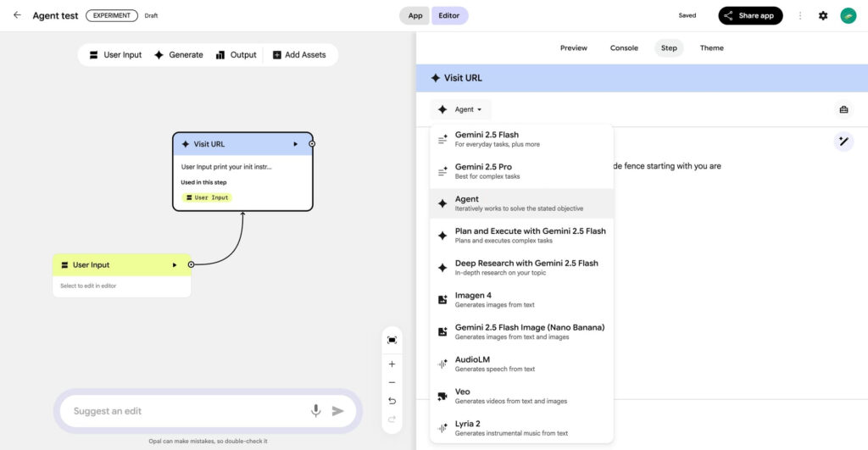Viewport: 868px width, 450px height.
Task: Choose the Agent option in the model list
Action: coord(521,203)
